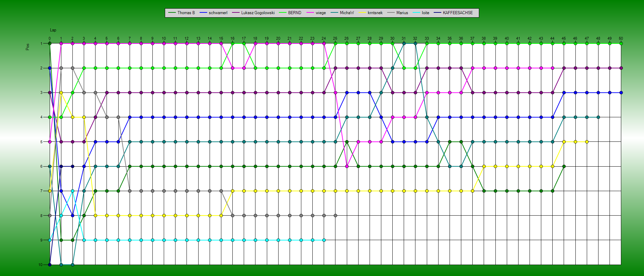Click the Thomas B legend entry

click(x=186, y=13)
